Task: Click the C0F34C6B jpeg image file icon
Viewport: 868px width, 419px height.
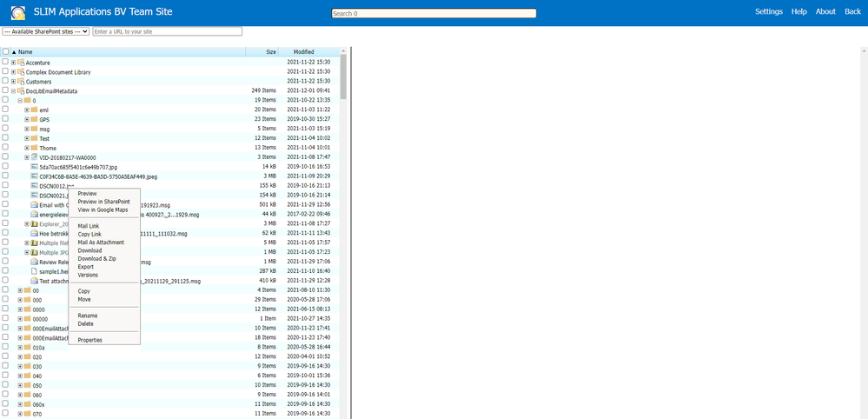Action: 34,176
